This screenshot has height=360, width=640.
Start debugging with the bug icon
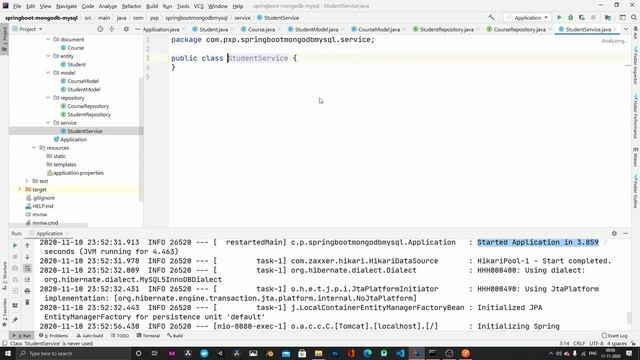coord(571,18)
